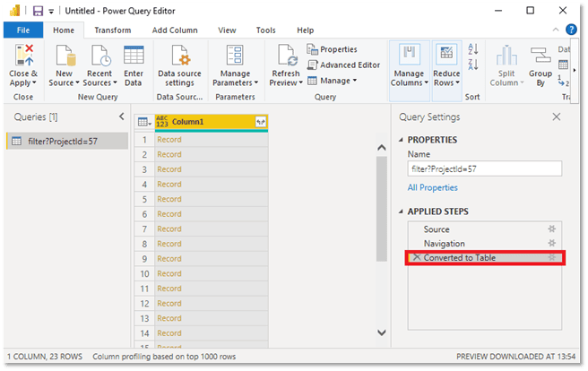Open the Record in row 5
The height and width of the screenshot is (371, 588).
[x=169, y=199]
